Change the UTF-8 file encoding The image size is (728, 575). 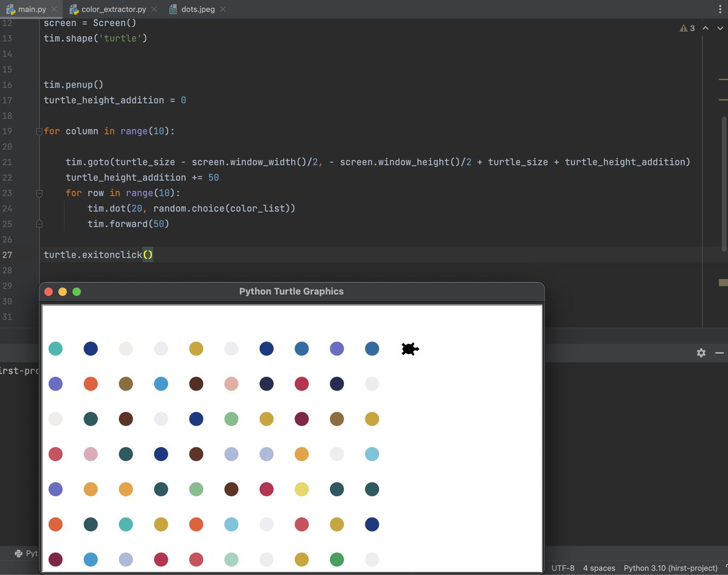click(562, 568)
